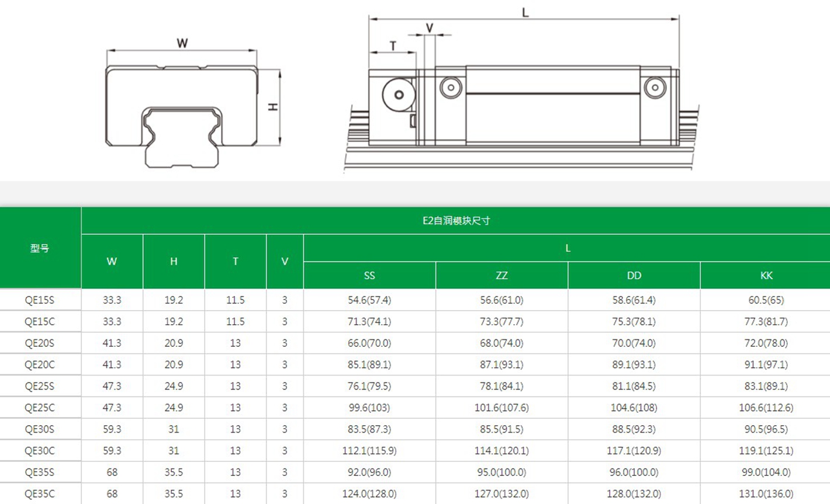Screen dimensions: 830x504
Task: Click the DD column header
Action: 634,276
